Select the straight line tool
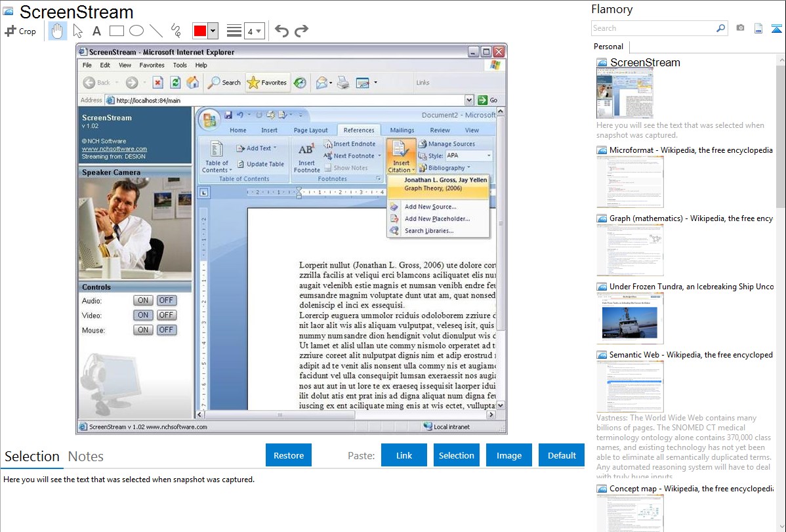 click(156, 31)
